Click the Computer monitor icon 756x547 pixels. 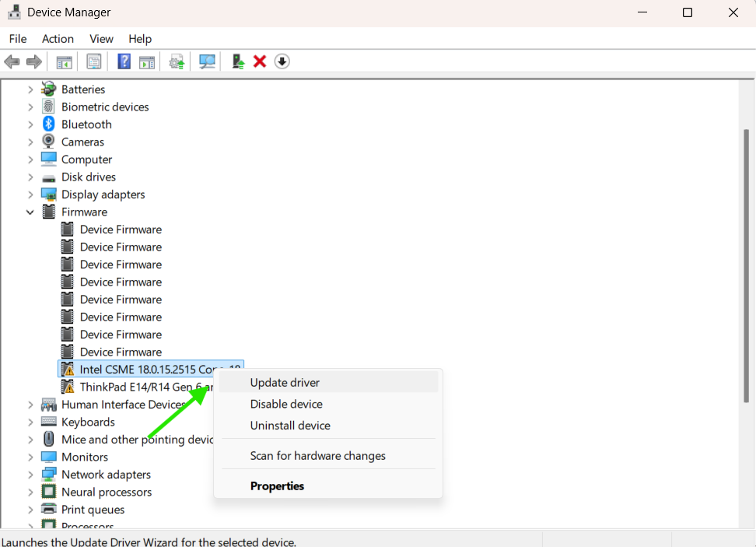click(x=49, y=159)
